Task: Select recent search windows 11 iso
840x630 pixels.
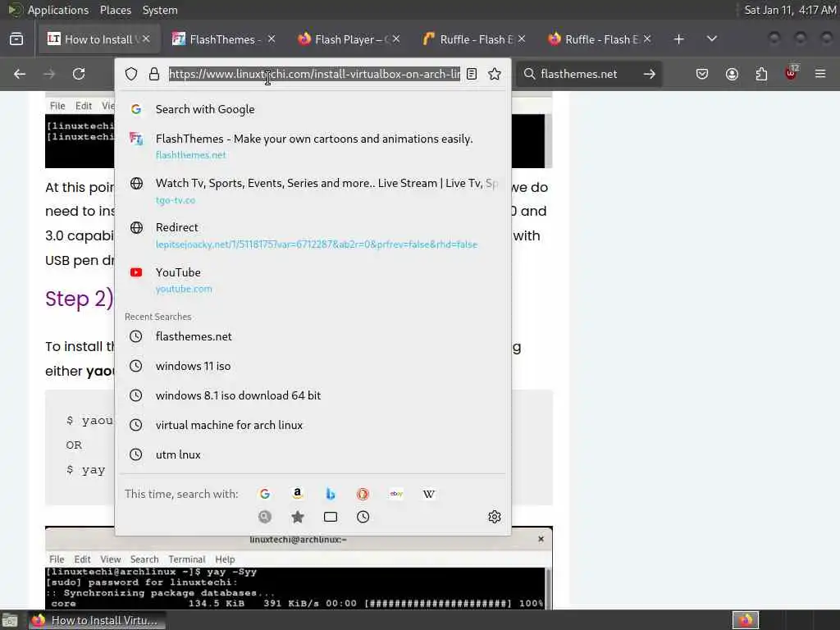Action: [x=313, y=366]
